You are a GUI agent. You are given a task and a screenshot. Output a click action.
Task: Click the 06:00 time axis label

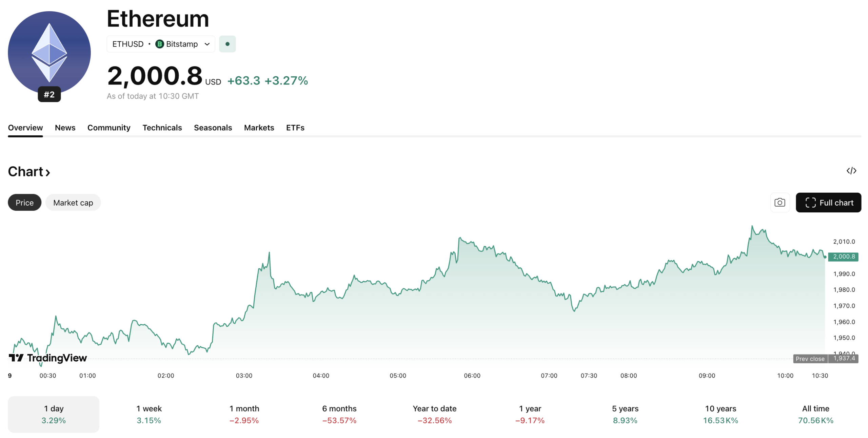[472, 376]
